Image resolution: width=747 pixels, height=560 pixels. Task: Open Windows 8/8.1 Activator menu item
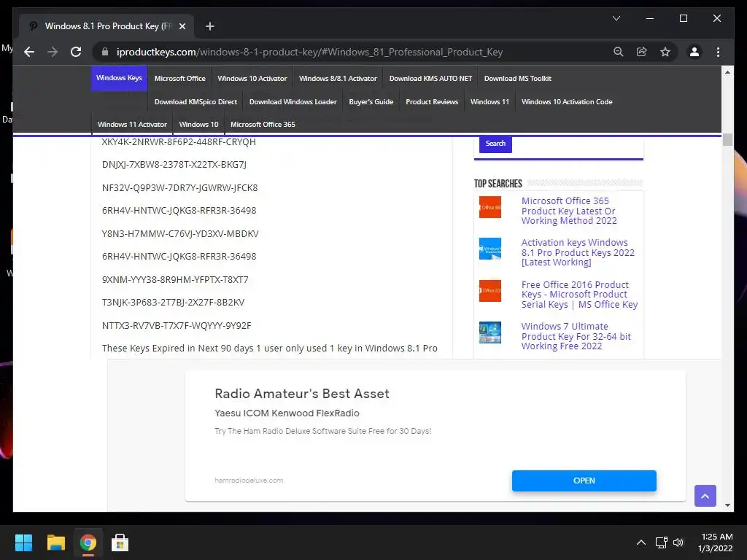(x=338, y=79)
